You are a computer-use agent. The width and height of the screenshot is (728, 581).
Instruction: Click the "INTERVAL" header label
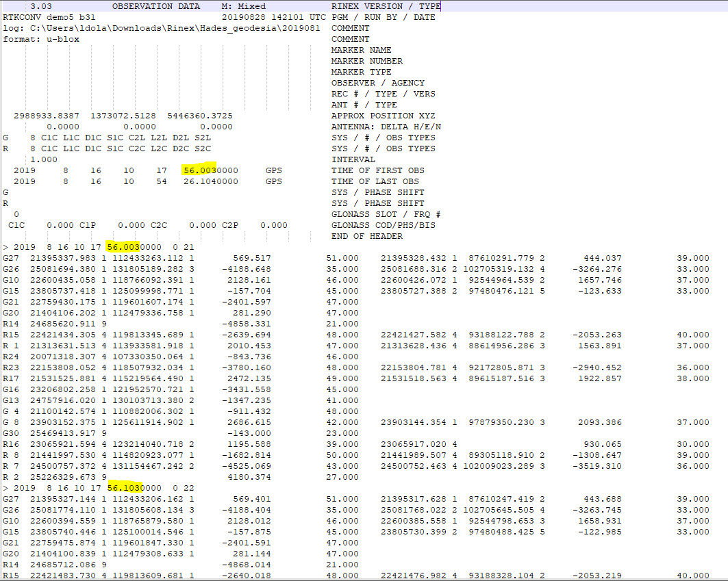coord(353,159)
